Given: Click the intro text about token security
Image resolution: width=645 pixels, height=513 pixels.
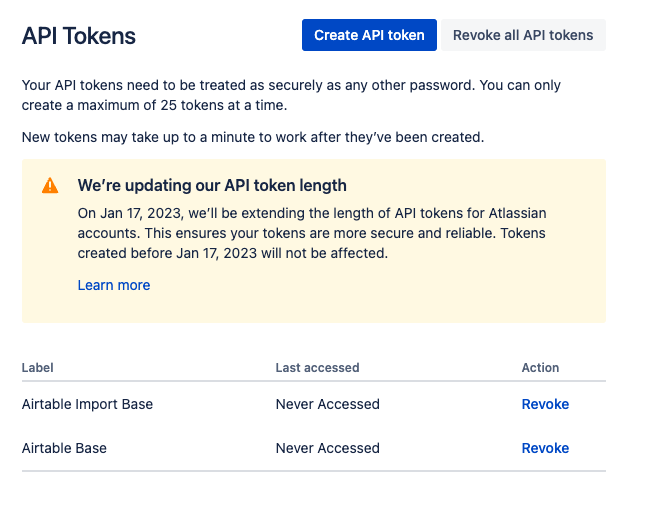Looking at the screenshot, I should [x=291, y=95].
